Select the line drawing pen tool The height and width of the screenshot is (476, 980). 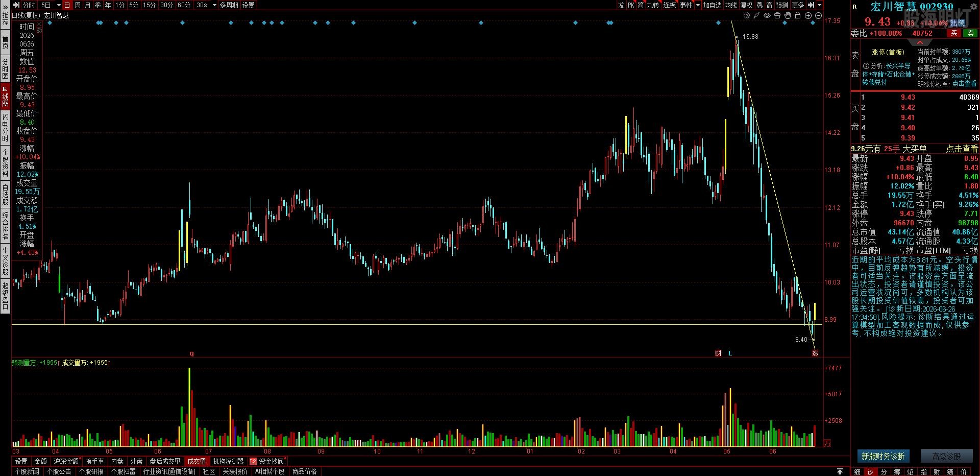tap(757, 16)
